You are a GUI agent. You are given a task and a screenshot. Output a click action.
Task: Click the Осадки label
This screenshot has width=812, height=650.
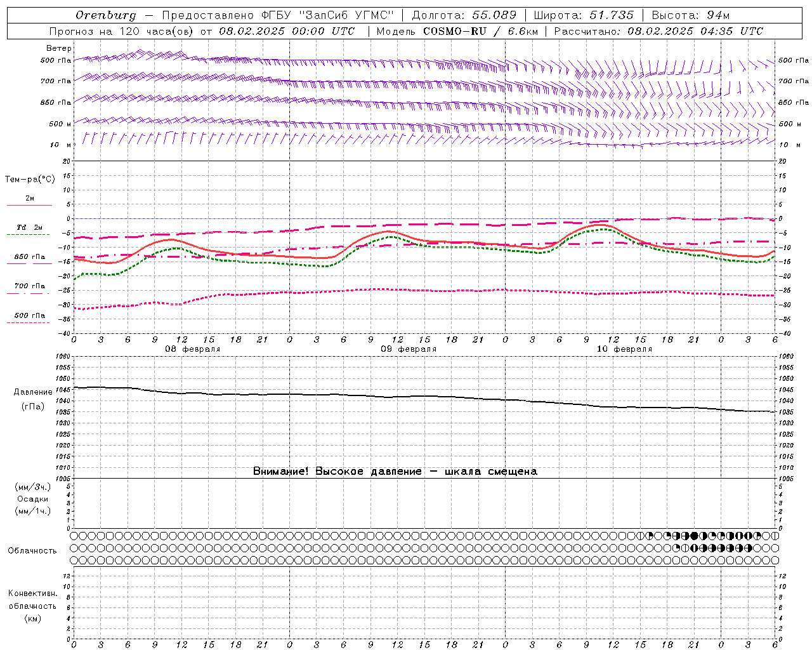point(33,499)
